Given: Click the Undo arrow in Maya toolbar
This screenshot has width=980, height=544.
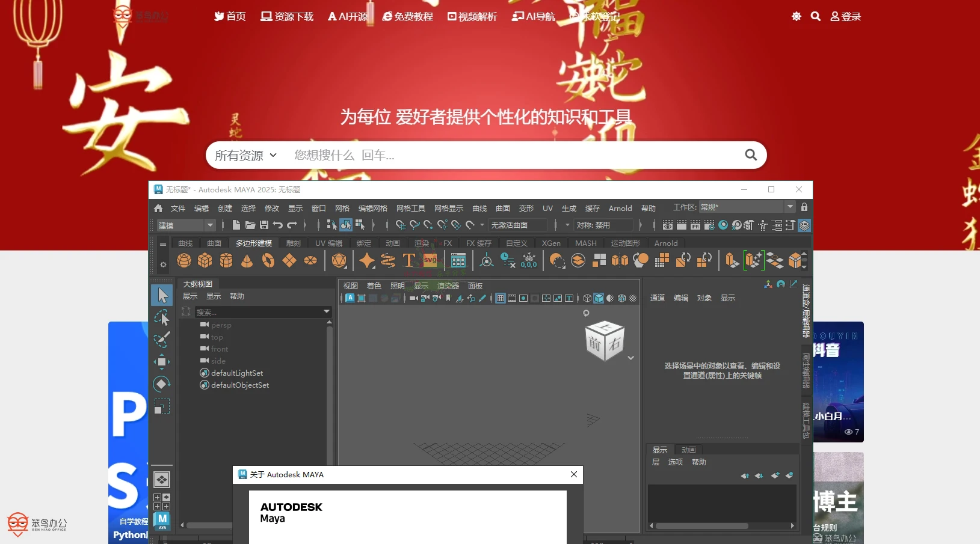Looking at the screenshot, I should click(278, 225).
